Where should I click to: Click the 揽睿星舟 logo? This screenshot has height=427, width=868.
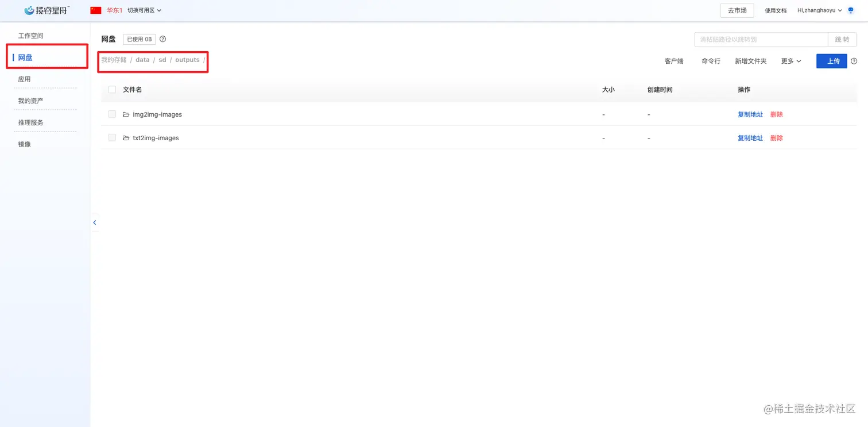[x=47, y=10]
